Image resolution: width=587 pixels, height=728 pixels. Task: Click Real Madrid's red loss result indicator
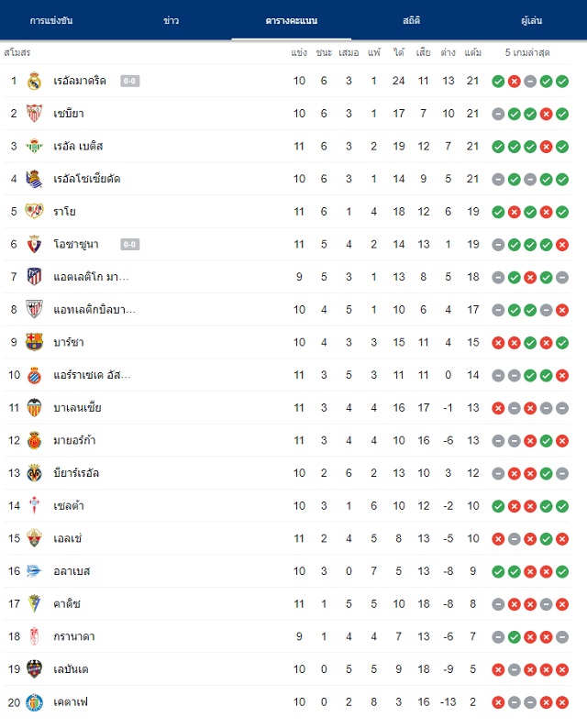click(515, 82)
